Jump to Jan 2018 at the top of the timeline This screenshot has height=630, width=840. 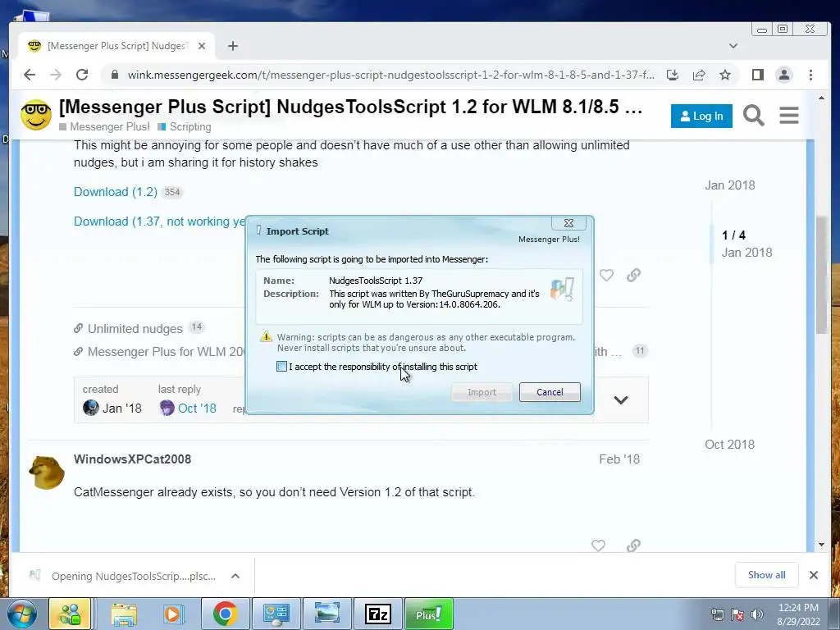729,185
